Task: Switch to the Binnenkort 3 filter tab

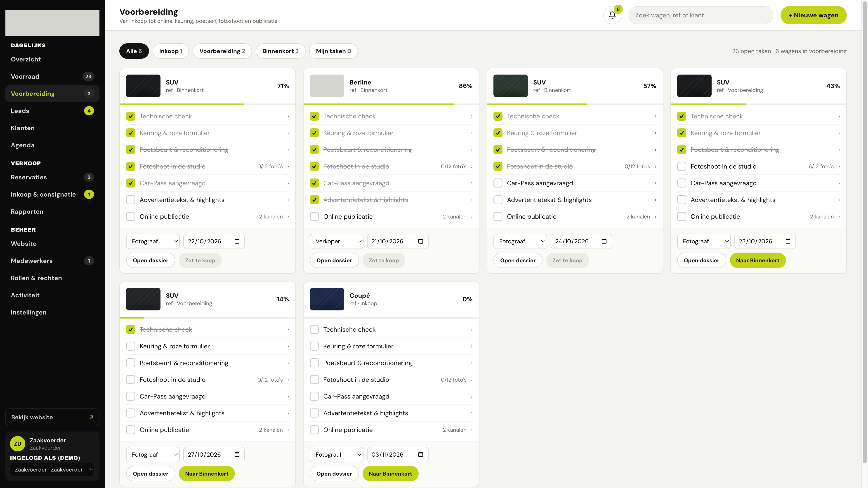Action: click(280, 51)
